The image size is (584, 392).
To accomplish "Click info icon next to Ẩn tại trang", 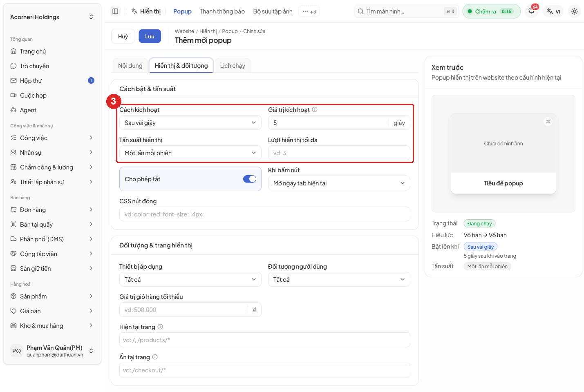I will (x=155, y=357).
